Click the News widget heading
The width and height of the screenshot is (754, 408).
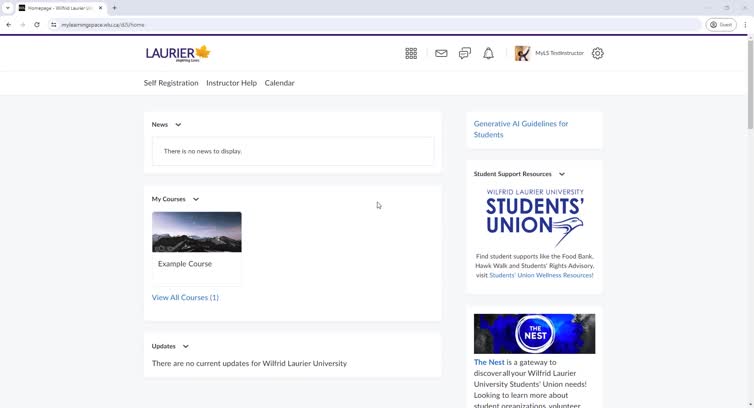160,125
